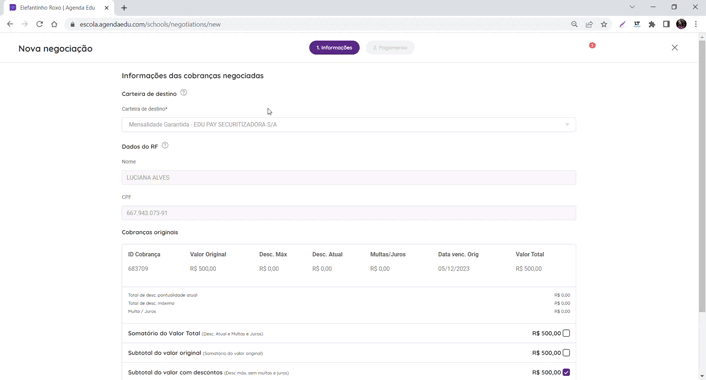
Task: Select the 2. Pagamento step
Action: [390, 48]
